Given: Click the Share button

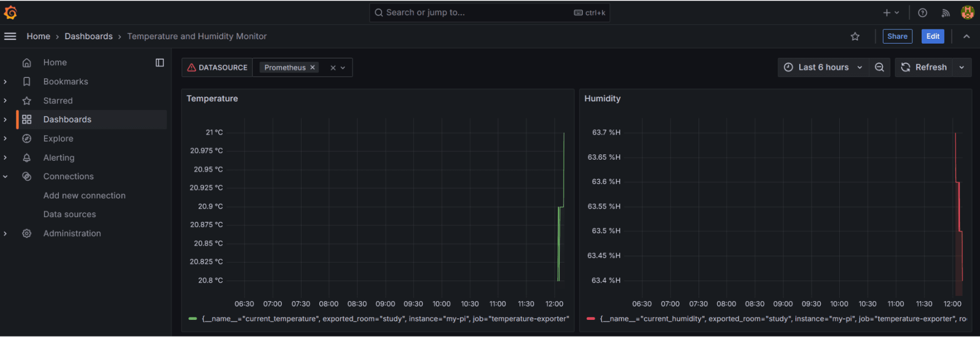Looking at the screenshot, I should pyautogui.click(x=897, y=36).
